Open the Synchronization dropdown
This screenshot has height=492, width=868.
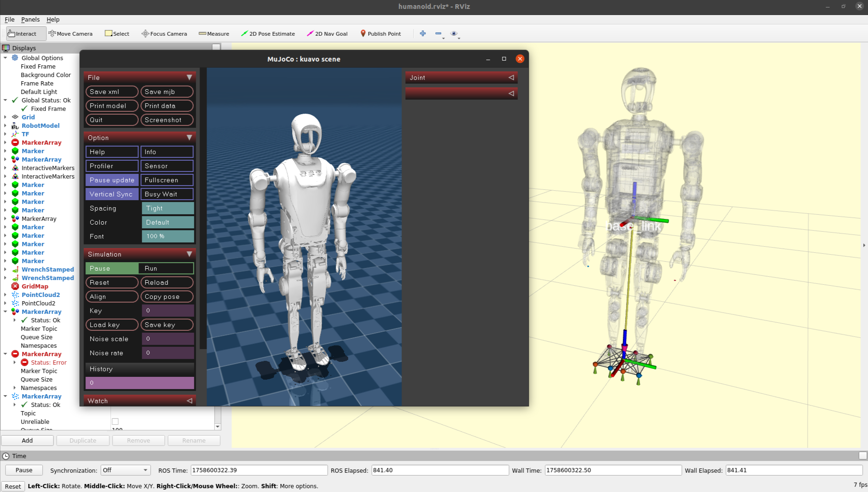pyautogui.click(x=125, y=470)
